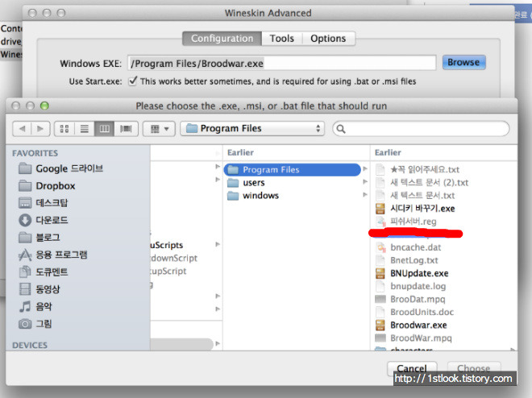This screenshot has width=532, height=398.
Task: Click the Broodwar.exe file icon
Action: (x=380, y=325)
